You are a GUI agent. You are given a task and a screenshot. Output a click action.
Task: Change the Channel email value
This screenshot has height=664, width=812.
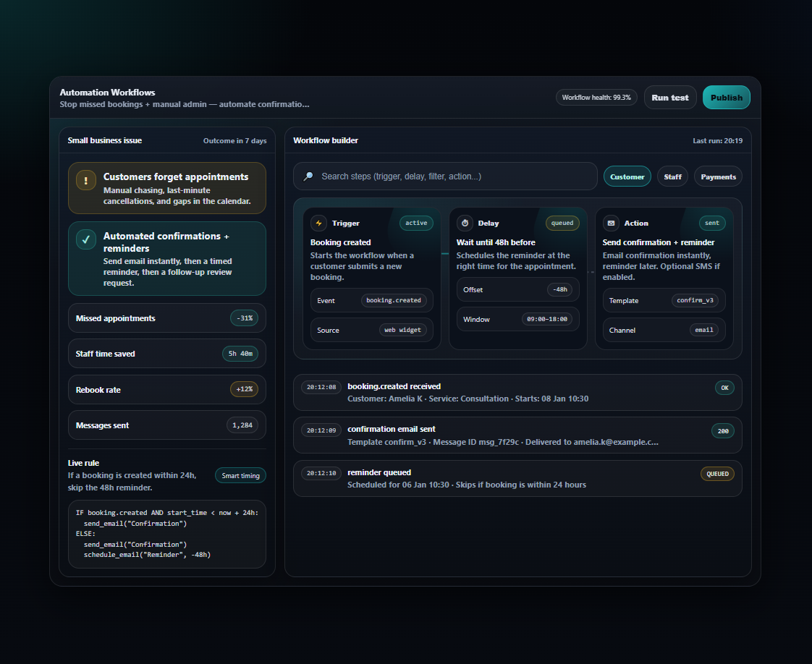tap(703, 330)
